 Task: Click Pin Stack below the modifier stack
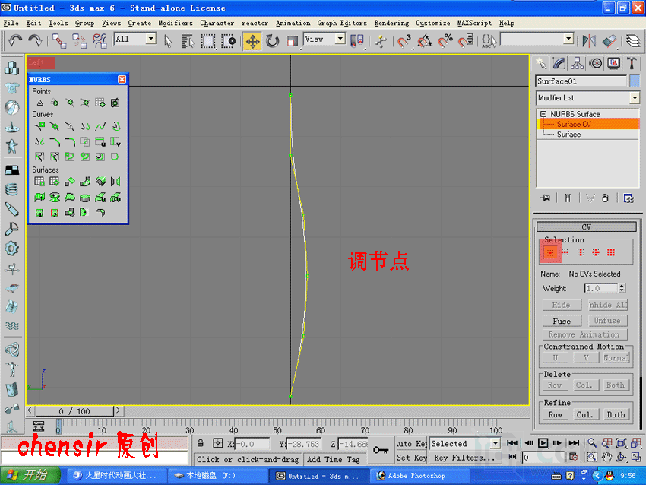[x=545, y=198]
